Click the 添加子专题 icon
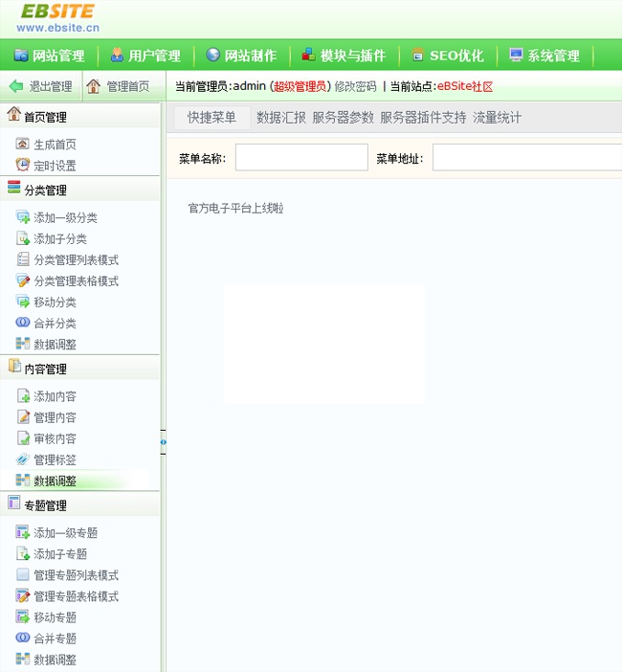Image resolution: width=622 pixels, height=672 pixels. 22,553
